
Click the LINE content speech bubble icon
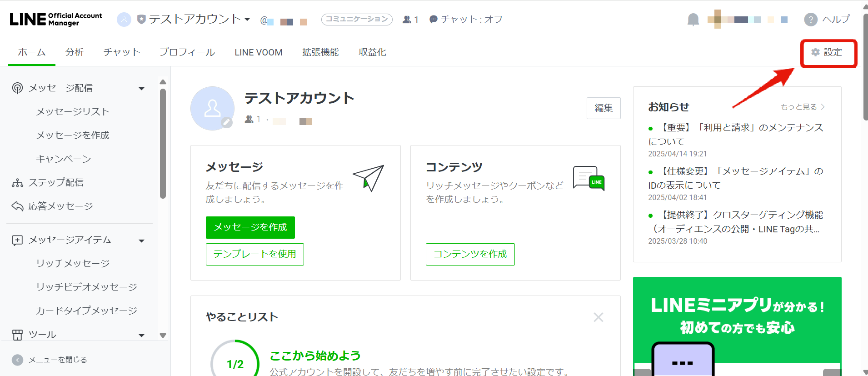click(589, 178)
